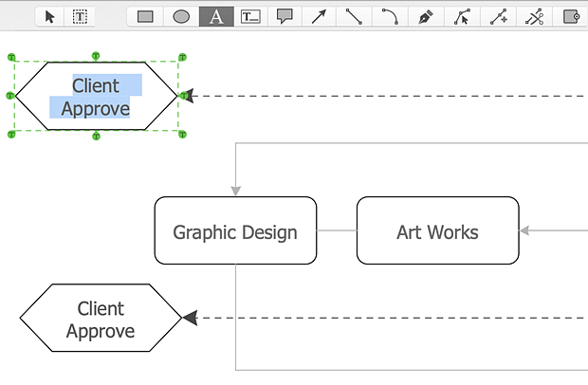Select the Art Works box
Viewport: 588px width, 385px height.
point(437,231)
